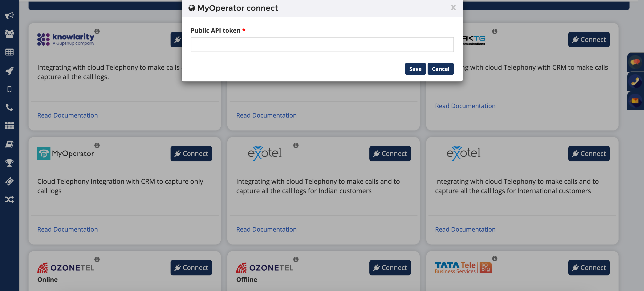
Task: Open the envelope mail floating widget
Action: [x=635, y=101]
